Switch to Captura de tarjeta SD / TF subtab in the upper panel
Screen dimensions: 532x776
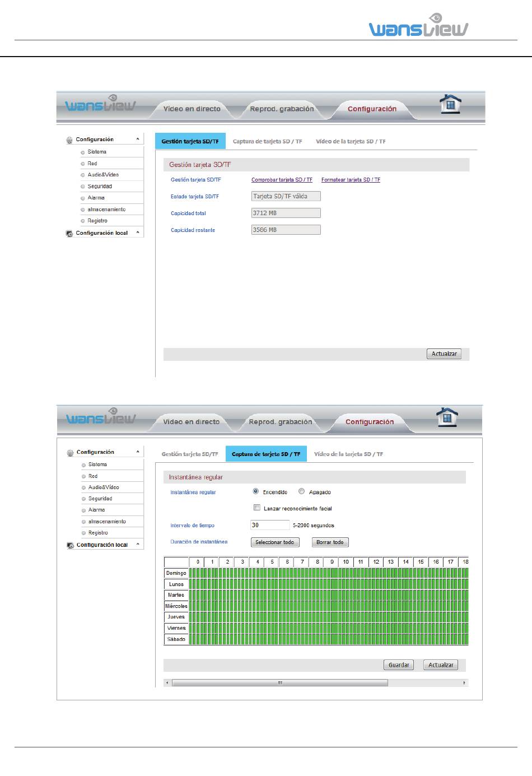point(267,142)
